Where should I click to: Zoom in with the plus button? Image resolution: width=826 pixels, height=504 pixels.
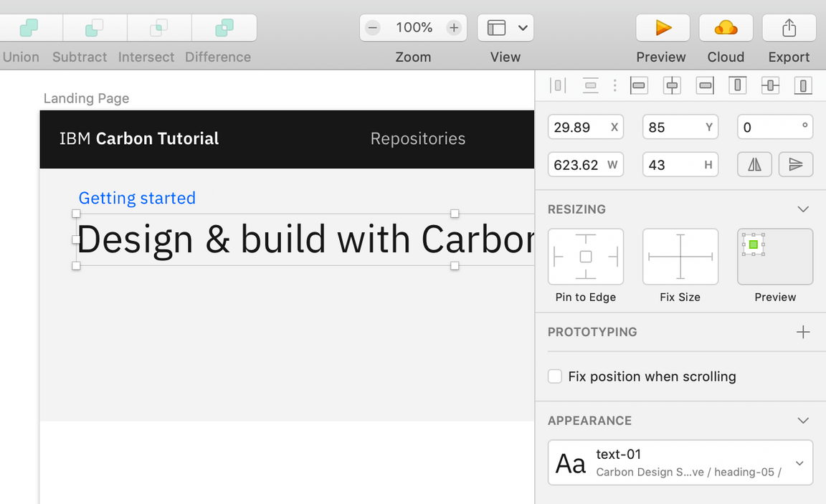pos(454,28)
